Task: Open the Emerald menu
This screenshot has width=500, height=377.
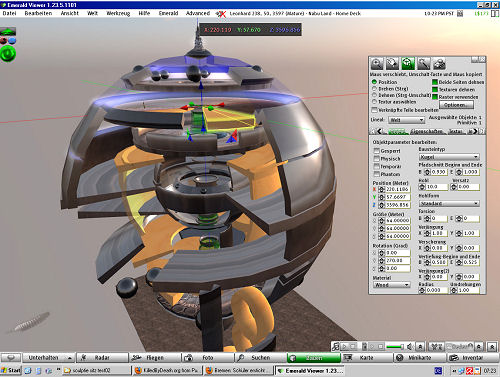Action: pos(168,13)
